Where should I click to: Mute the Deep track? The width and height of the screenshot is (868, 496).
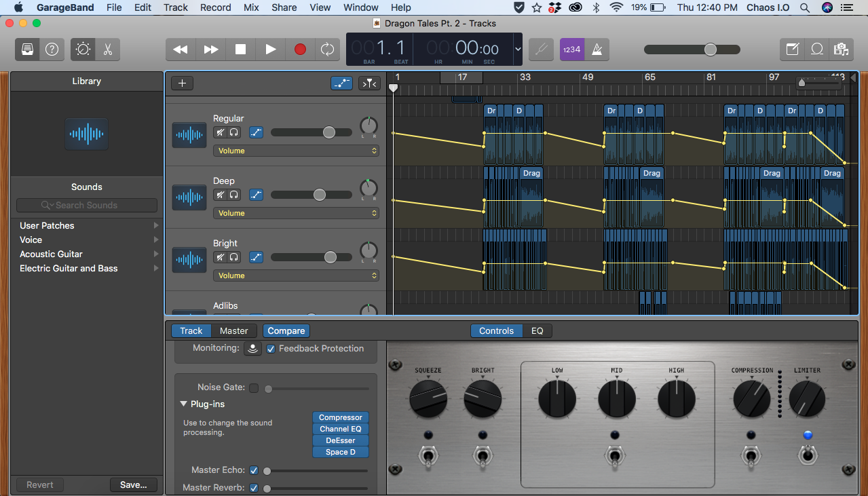[220, 195]
